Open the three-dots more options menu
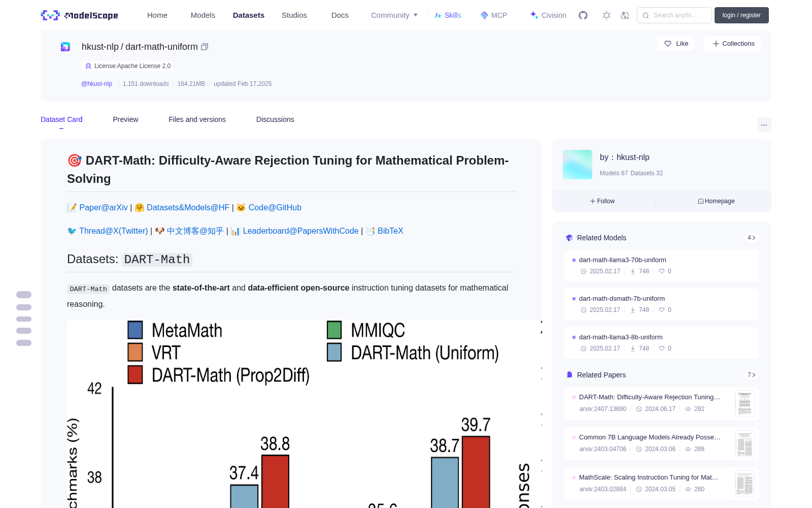Screen dimensions: 812x508 pos(764,124)
